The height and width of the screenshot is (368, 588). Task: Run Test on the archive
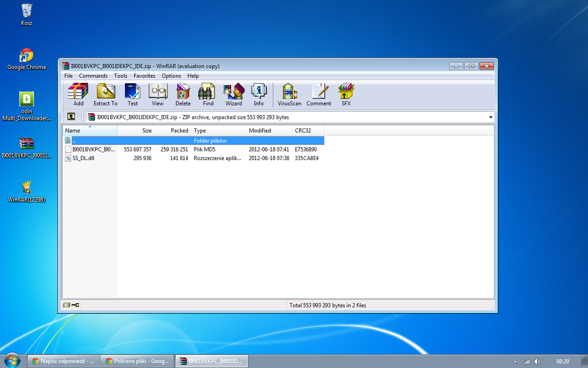pyautogui.click(x=133, y=95)
